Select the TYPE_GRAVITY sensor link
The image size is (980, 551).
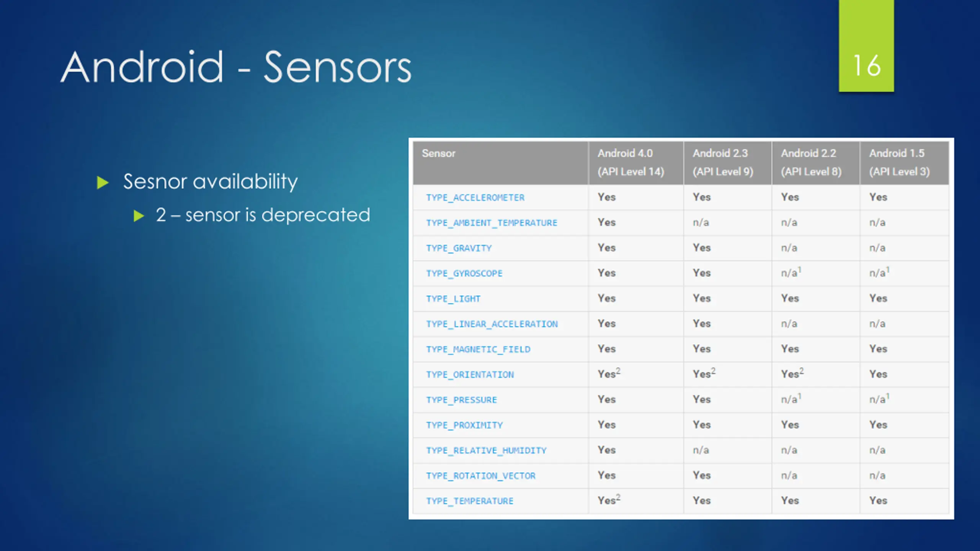459,248
